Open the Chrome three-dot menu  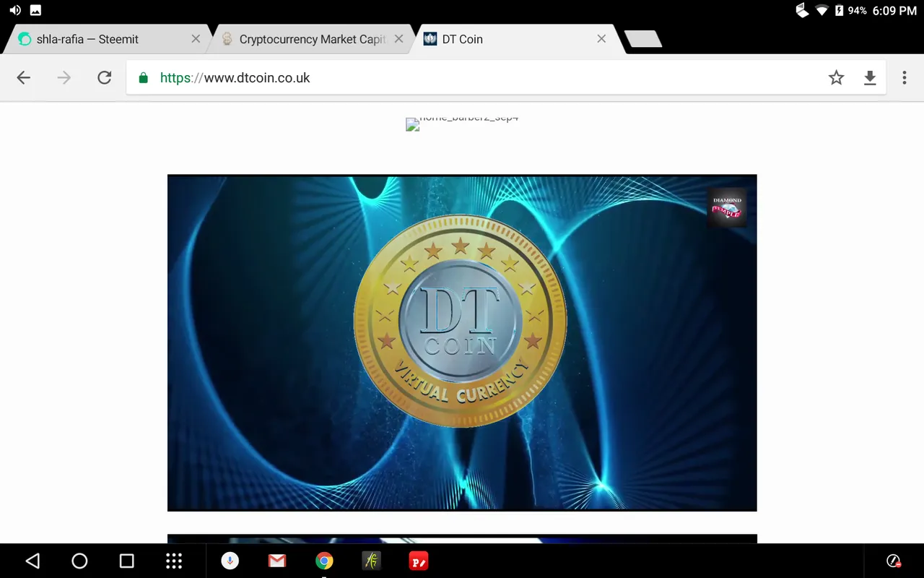(x=904, y=78)
